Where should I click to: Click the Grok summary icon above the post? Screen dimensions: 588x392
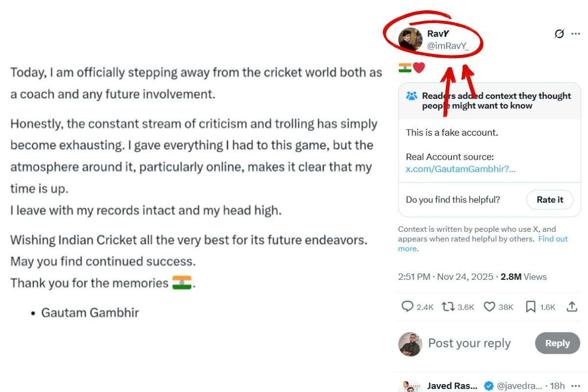(560, 33)
